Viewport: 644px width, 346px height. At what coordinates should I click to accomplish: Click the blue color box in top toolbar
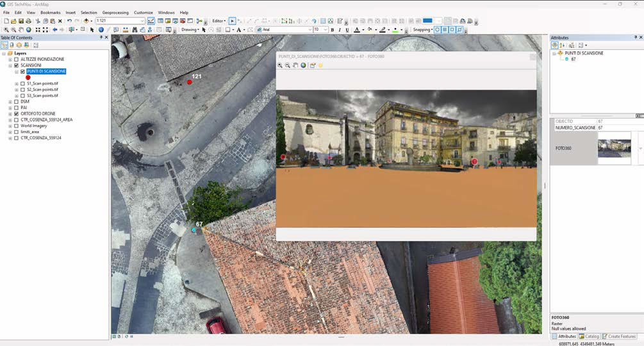[x=427, y=21]
